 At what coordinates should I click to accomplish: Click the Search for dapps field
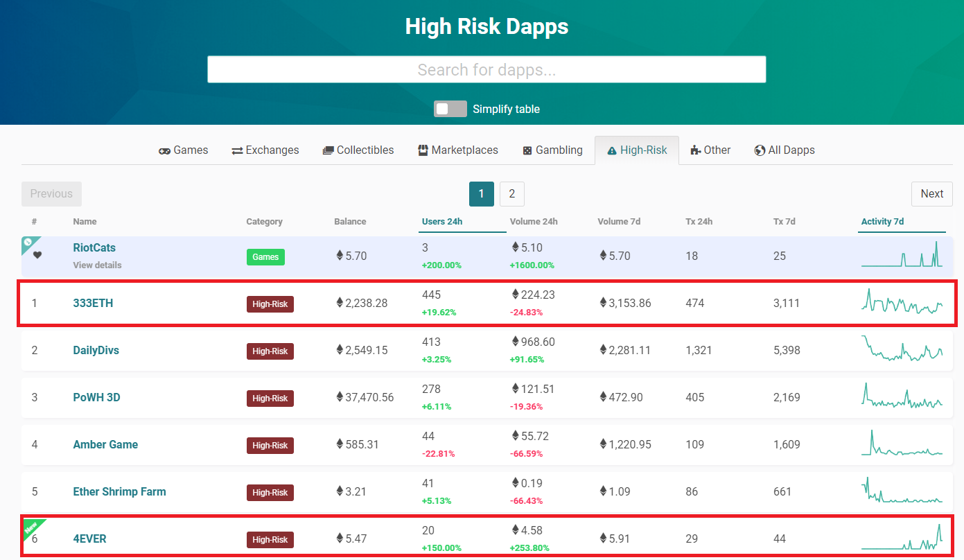[487, 69]
